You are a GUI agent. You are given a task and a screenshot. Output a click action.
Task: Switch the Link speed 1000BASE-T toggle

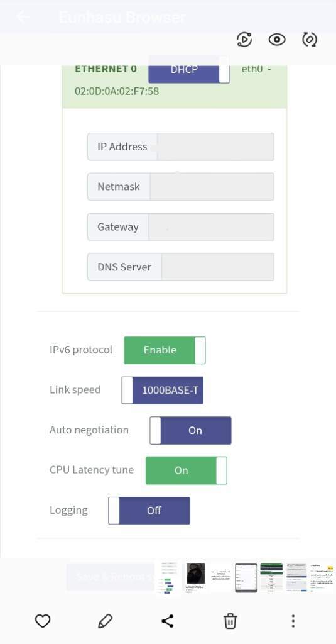tap(163, 390)
